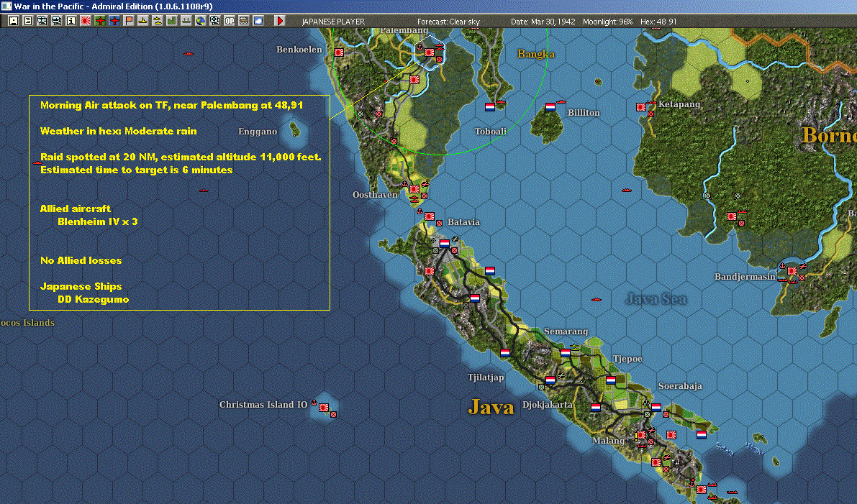Click the Malang map label
This screenshot has height=504, width=857.
tap(608, 440)
